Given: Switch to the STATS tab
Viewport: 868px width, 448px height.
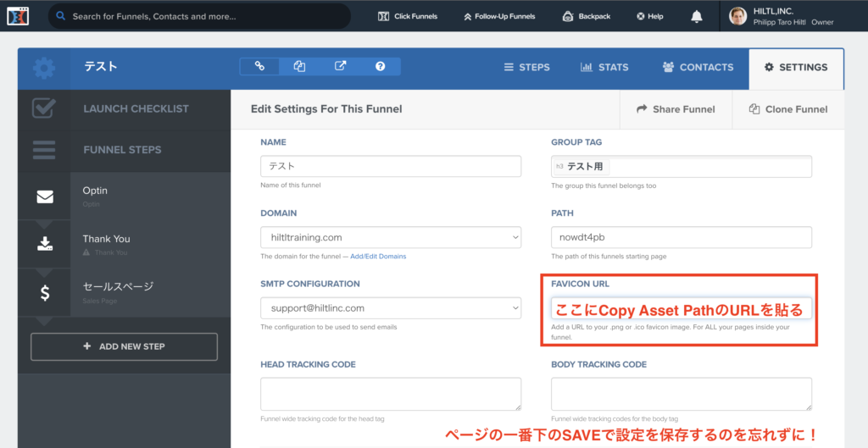Looking at the screenshot, I should pyautogui.click(x=604, y=67).
